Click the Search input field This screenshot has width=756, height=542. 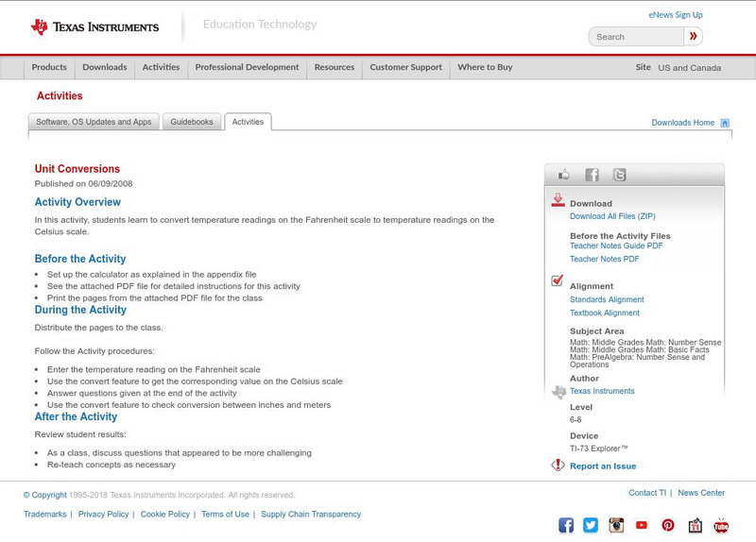click(x=636, y=37)
